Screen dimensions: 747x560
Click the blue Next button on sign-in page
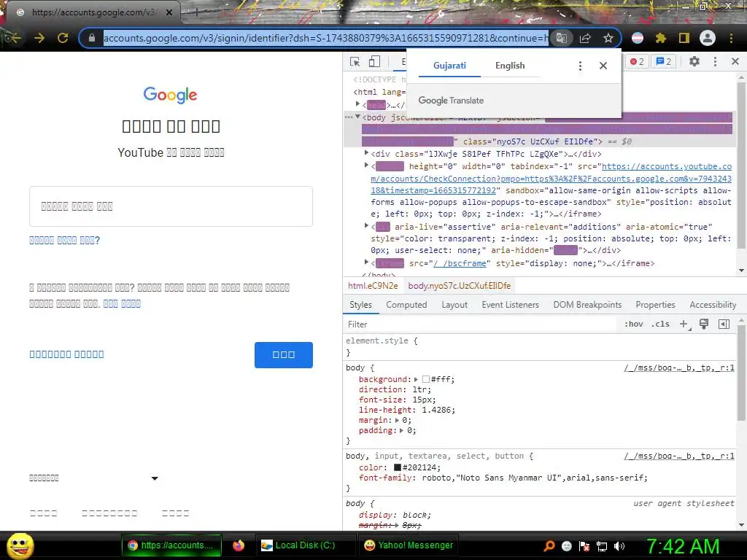point(284,355)
